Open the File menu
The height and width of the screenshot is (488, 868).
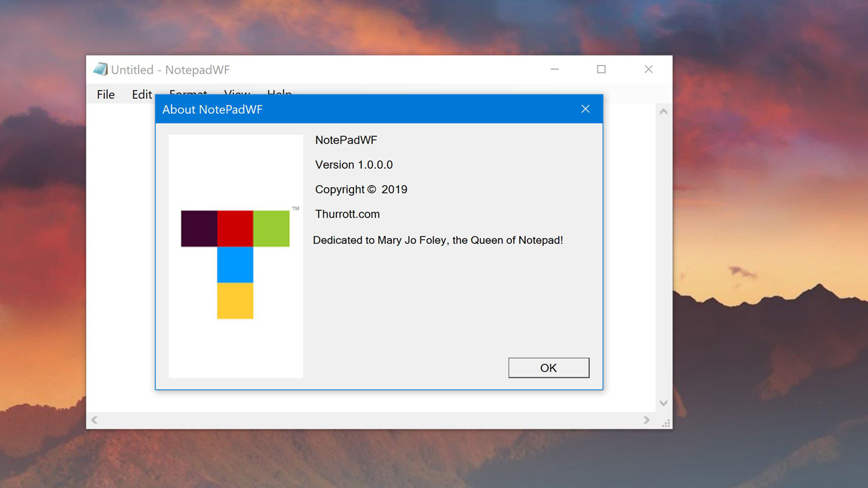106,94
